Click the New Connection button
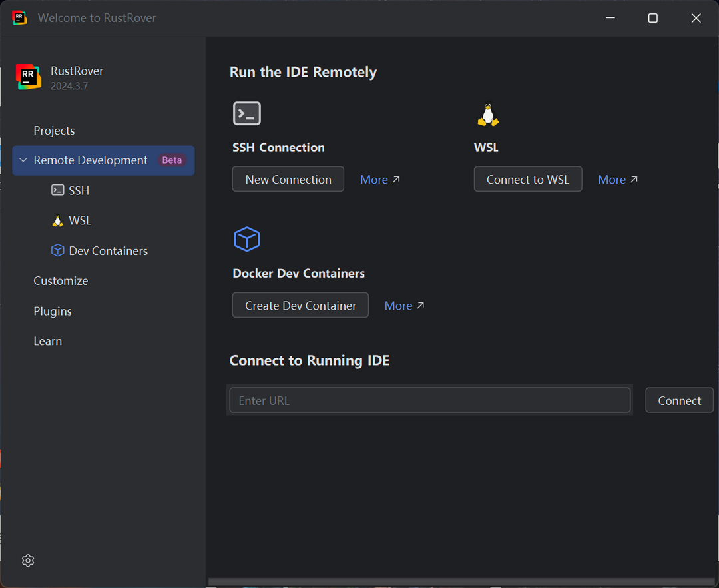Image resolution: width=719 pixels, height=588 pixels. 288,180
